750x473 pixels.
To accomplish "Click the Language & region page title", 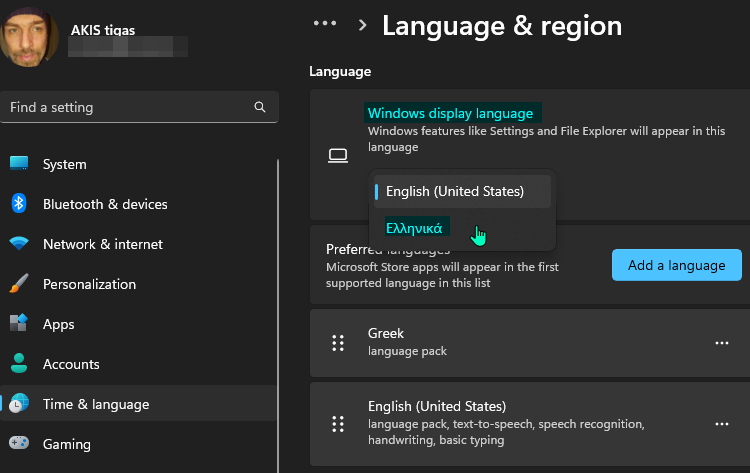I will [502, 25].
